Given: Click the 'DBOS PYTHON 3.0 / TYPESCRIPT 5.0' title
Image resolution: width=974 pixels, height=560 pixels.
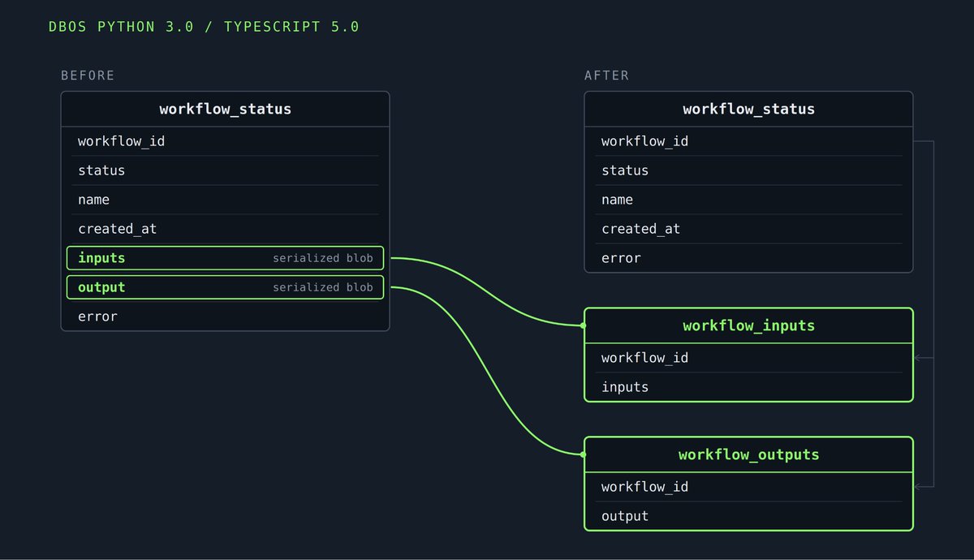Looking at the screenshot, I should [204, 27].
